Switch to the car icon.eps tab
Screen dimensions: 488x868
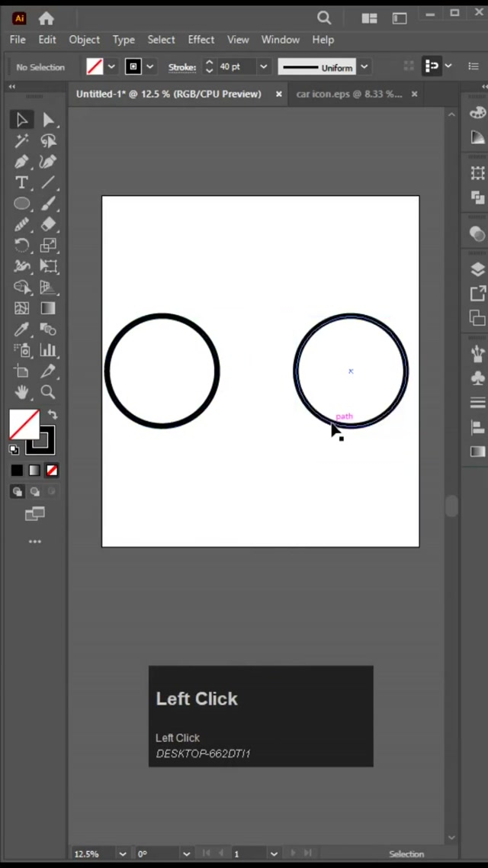coord(348,94)
